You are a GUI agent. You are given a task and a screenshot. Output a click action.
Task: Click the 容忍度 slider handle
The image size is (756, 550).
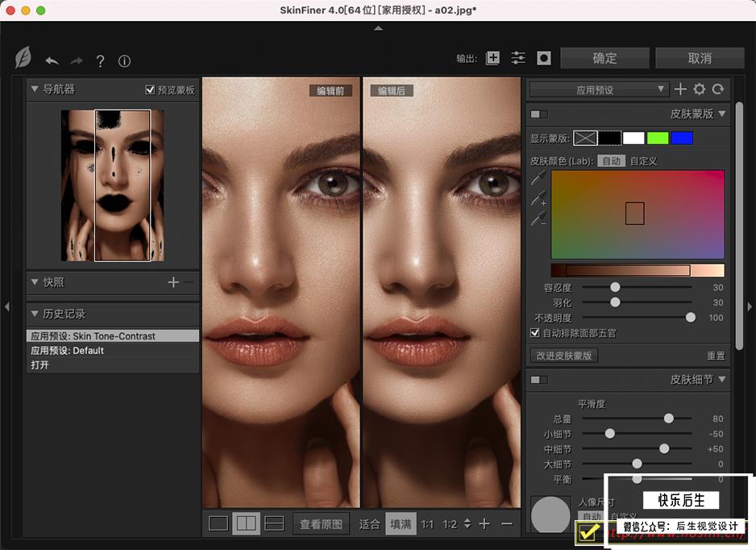(615, 287)
